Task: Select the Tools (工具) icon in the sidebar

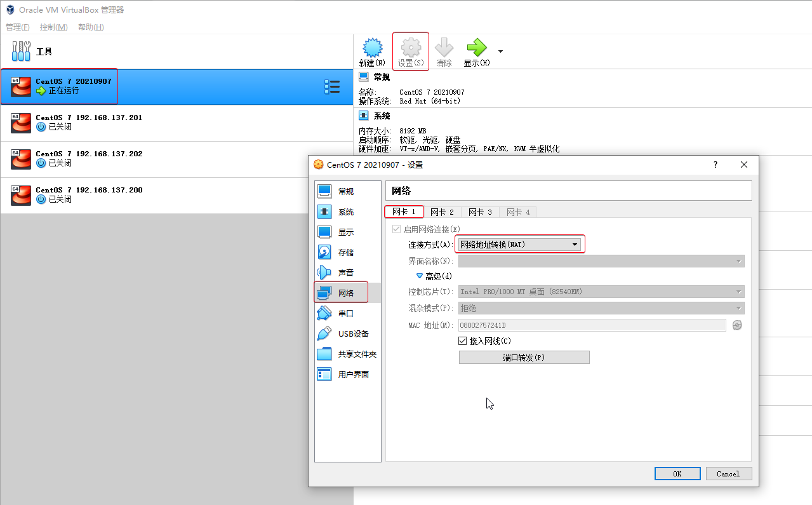Action: pos(22,51)
